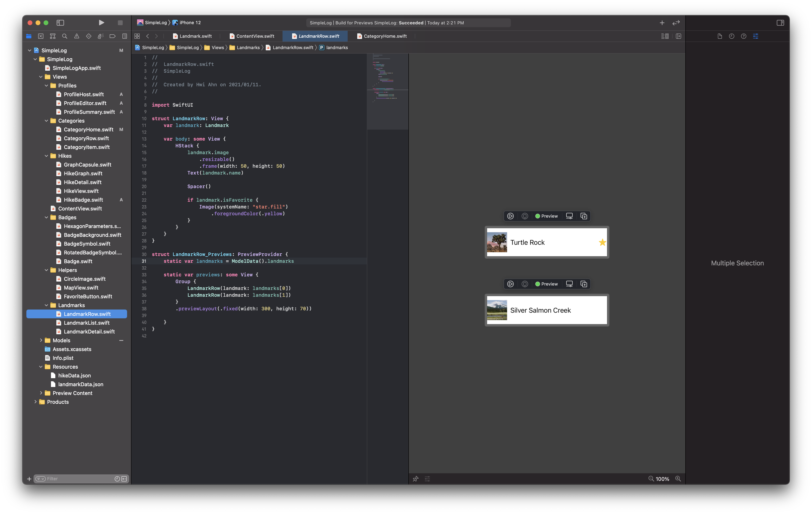
Task: Click the Run button in the toolbar
Action: click(x=101, y=23)
